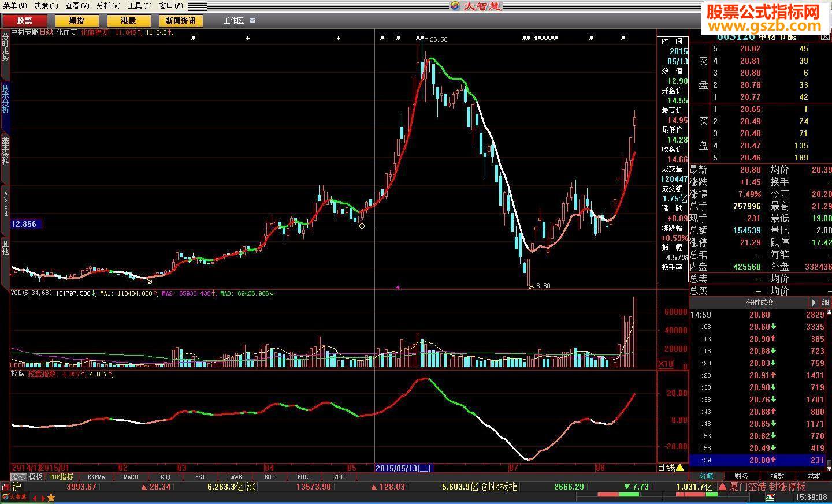Click the magenta arrow marker below price chart
Image resolution: width=832 pixels, height=504 pixels.
point(398,286)
